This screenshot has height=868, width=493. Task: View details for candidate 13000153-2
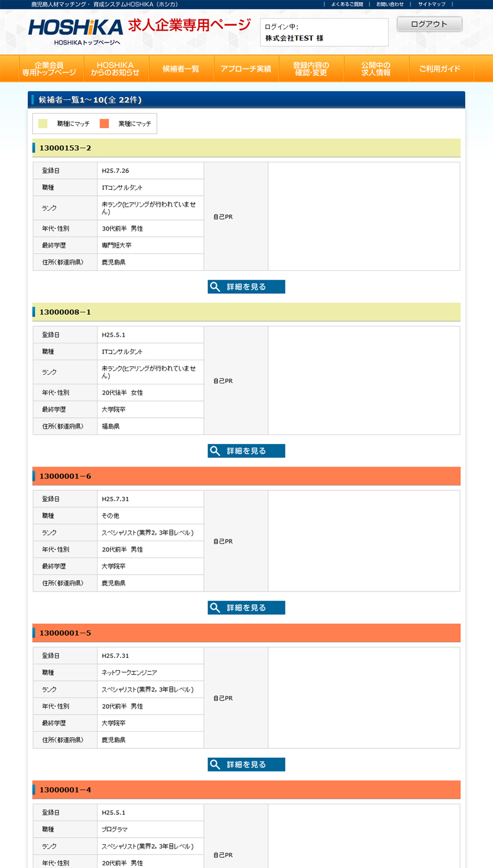(246, 287)
